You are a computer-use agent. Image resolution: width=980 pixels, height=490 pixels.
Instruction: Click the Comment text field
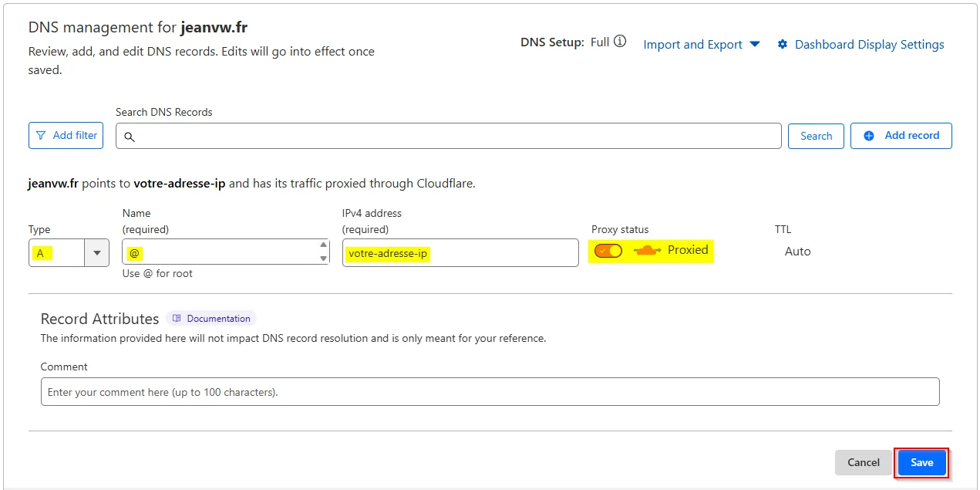pos(490,392)
